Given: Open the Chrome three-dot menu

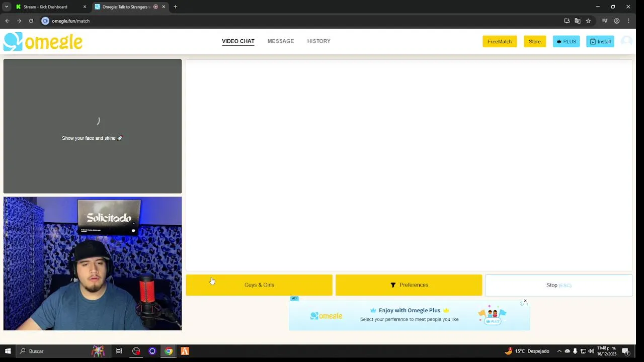Looking at the screenshot, I should point(628,21).
